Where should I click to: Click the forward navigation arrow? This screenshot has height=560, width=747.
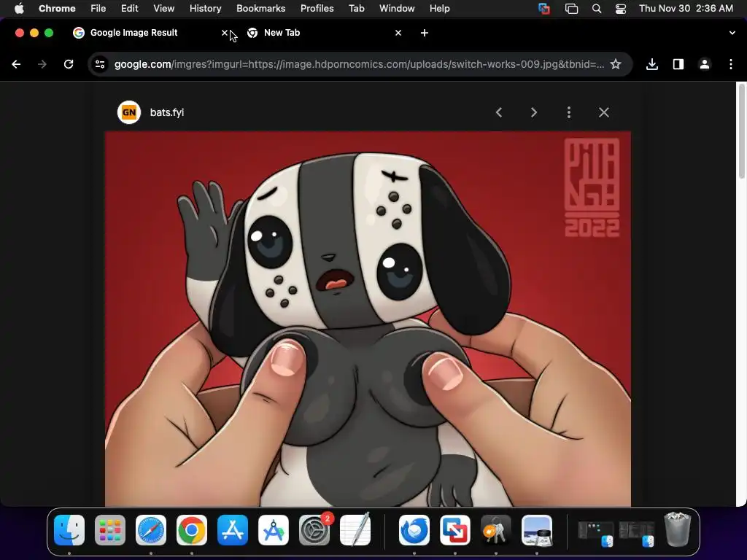[42, 64]
